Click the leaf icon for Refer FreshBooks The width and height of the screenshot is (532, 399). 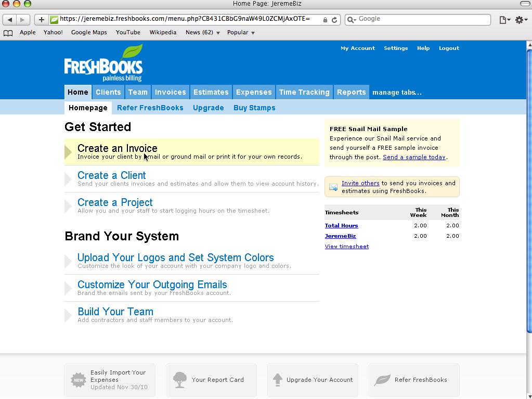coord(382,380)
